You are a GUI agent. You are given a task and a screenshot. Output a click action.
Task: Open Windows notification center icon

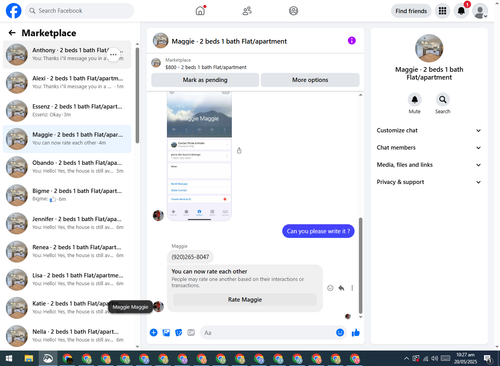488,359
